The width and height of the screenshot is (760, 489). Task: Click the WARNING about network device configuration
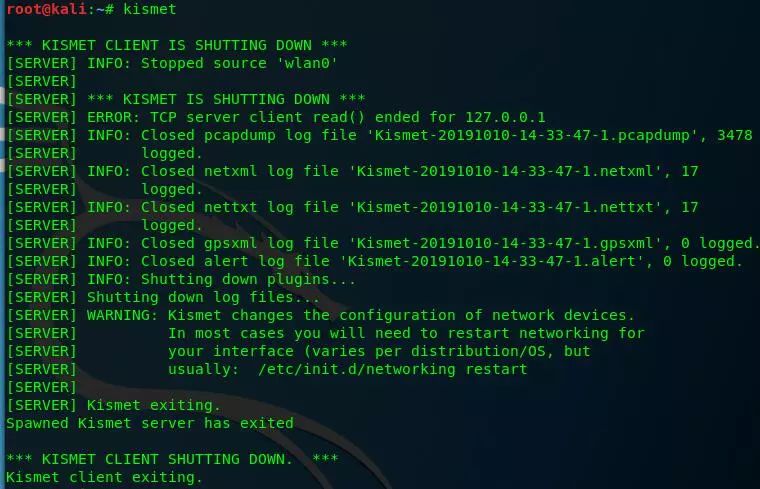point(360,315)
